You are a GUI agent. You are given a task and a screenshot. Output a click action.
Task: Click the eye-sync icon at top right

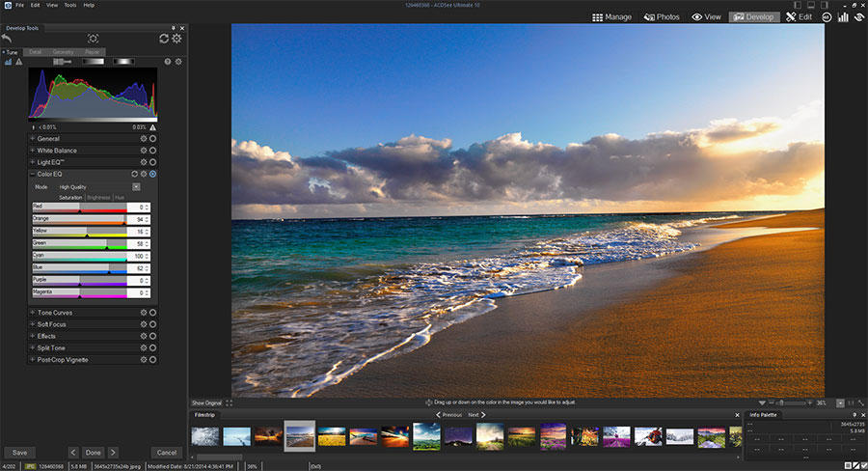point(859,17)
